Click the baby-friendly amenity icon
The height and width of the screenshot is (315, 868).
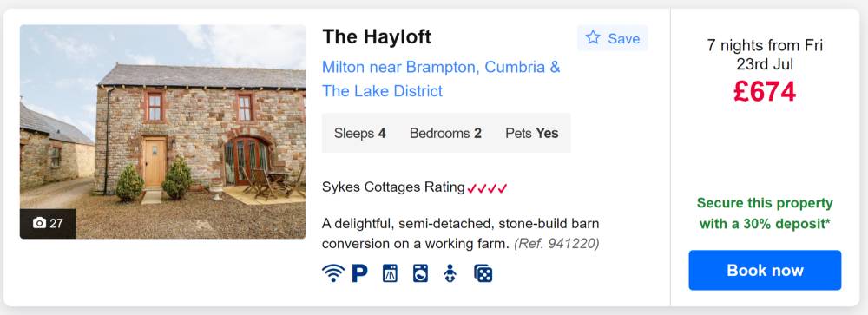click(450, 273)
